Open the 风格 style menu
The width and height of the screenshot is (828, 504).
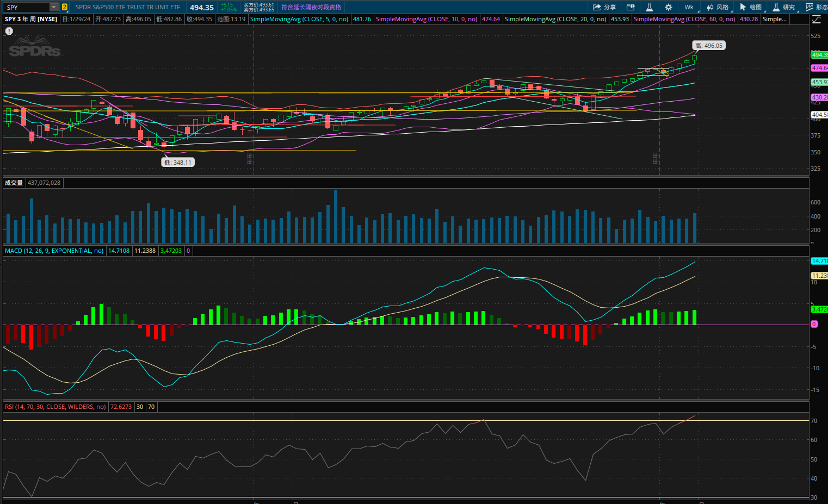coord(718,7)
